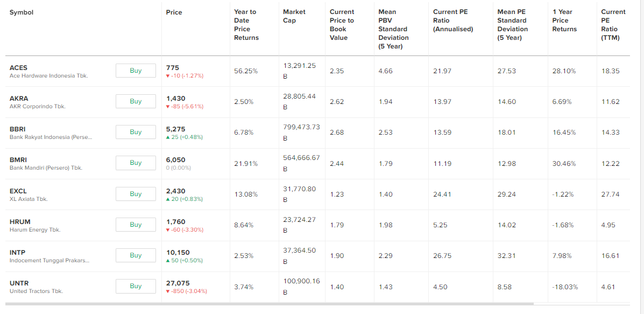Click INTP annualised PE ratio 26.75

442,256
